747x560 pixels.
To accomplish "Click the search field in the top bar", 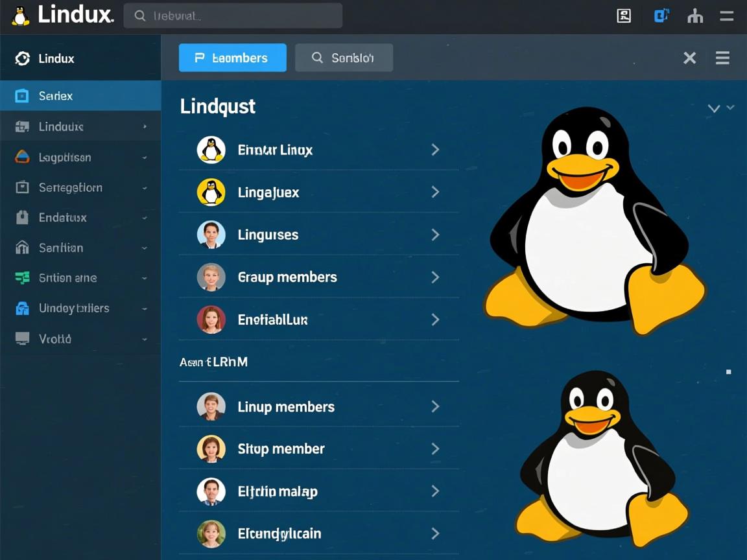I will pos(232,16).
